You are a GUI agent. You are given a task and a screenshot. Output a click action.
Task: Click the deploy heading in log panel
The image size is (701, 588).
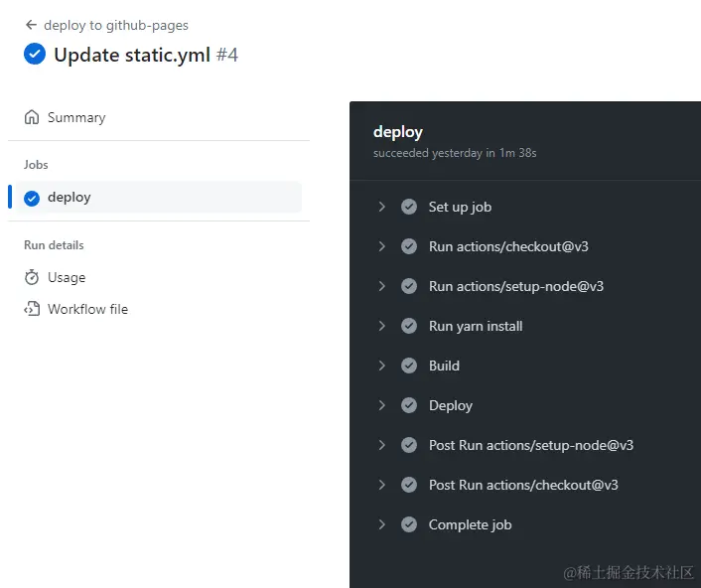point(398,132)
